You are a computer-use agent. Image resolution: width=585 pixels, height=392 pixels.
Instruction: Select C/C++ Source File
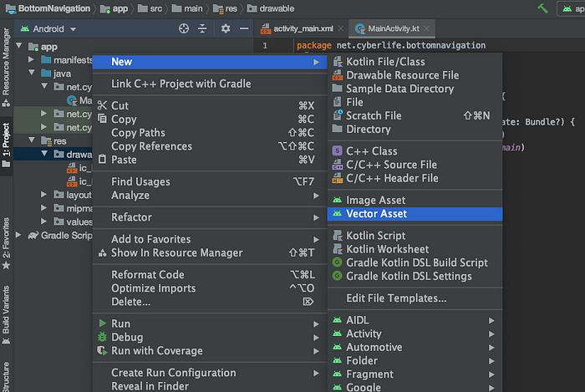point(415,165)
